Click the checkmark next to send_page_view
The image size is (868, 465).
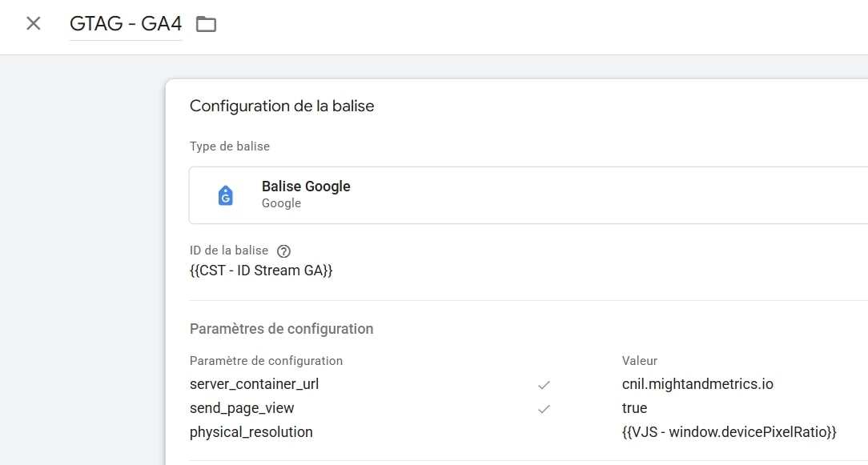click(544, 408)
